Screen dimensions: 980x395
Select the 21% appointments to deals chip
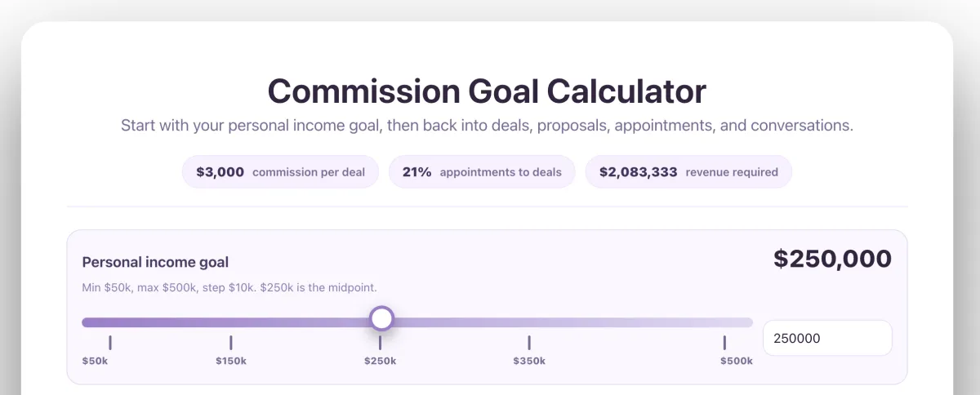coord(482,172)
